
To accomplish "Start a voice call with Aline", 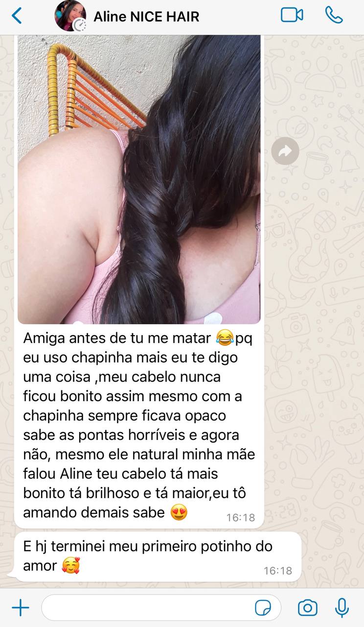I will point(334,15).
